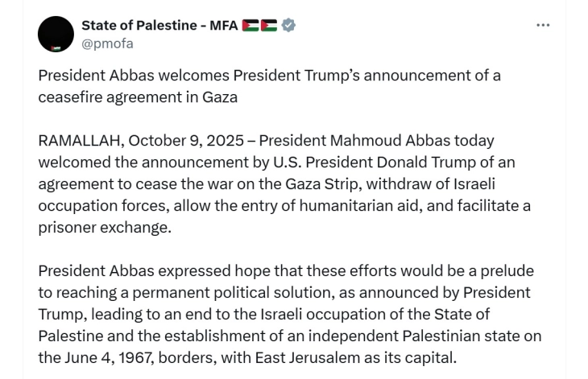The height and width of the screenshot is (379, 588).
Task: Open the three-dot more options menu
Action: point(543,25)
